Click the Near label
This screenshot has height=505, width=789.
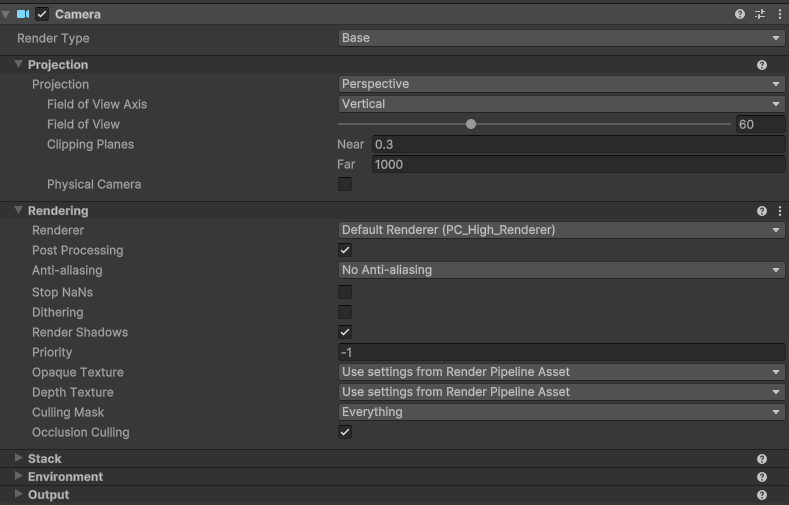tap(351, 144)
